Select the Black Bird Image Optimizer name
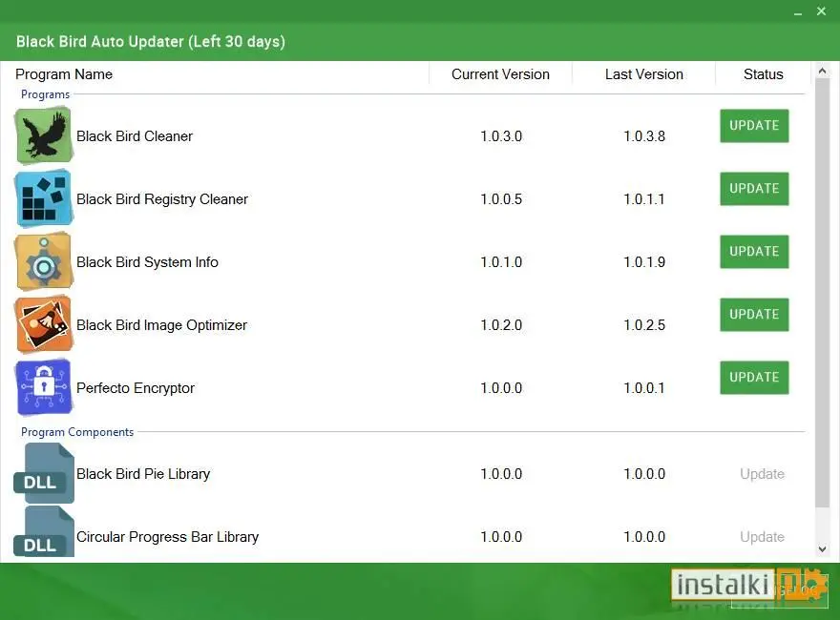 (161, 325)
